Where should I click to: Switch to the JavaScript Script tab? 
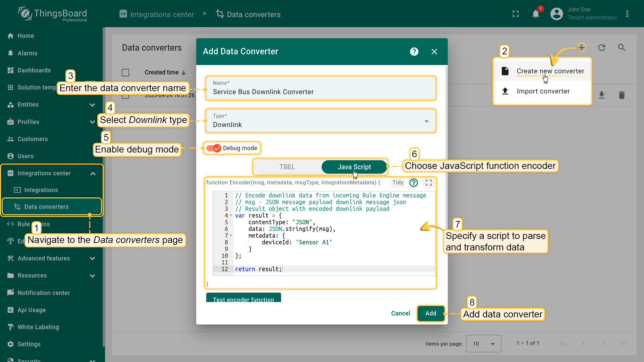(x=354, y=167)
